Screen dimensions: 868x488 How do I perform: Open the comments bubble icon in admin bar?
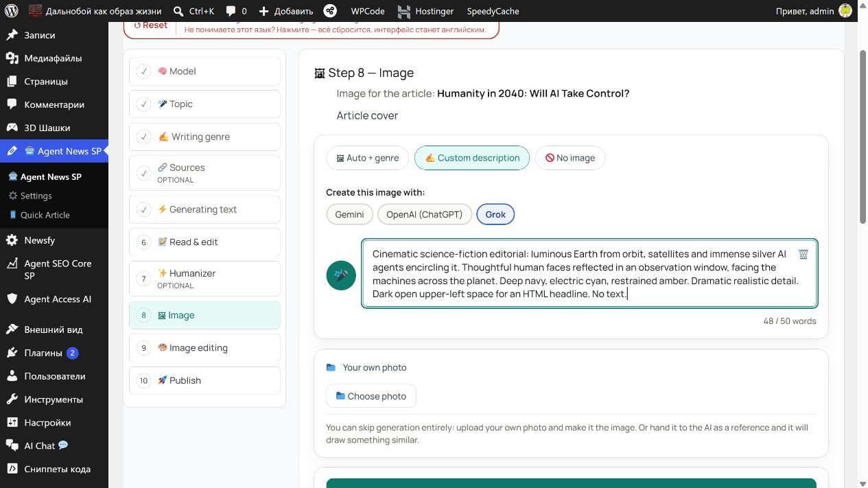pyautogui.click(x=231, y=11)
